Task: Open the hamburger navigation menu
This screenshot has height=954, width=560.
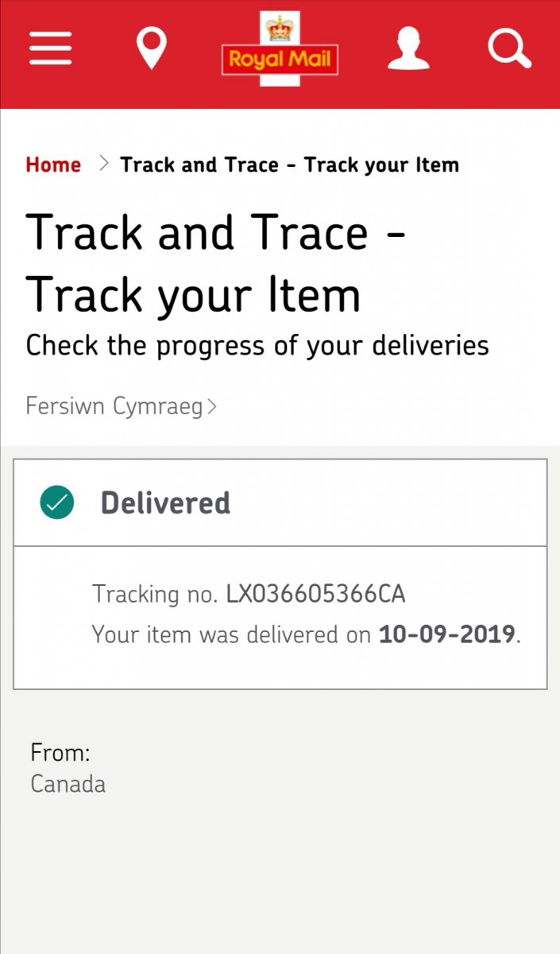Action: click(x=51, y=49)
